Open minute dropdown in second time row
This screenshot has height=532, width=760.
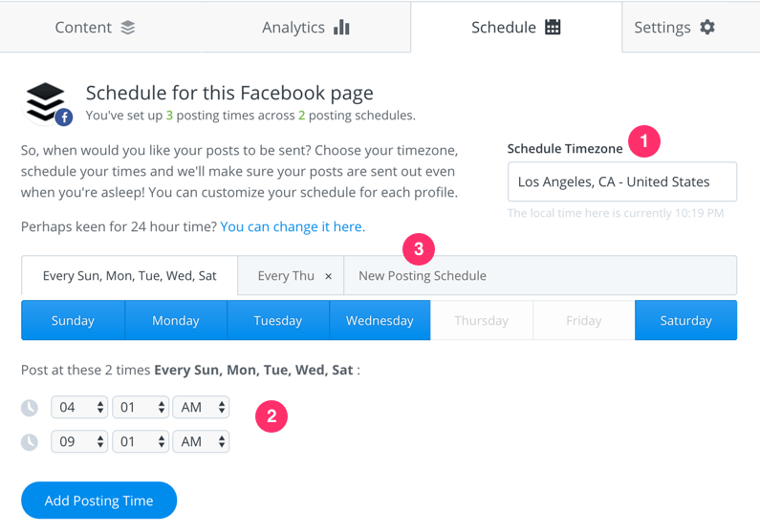[x=141, y=441]
